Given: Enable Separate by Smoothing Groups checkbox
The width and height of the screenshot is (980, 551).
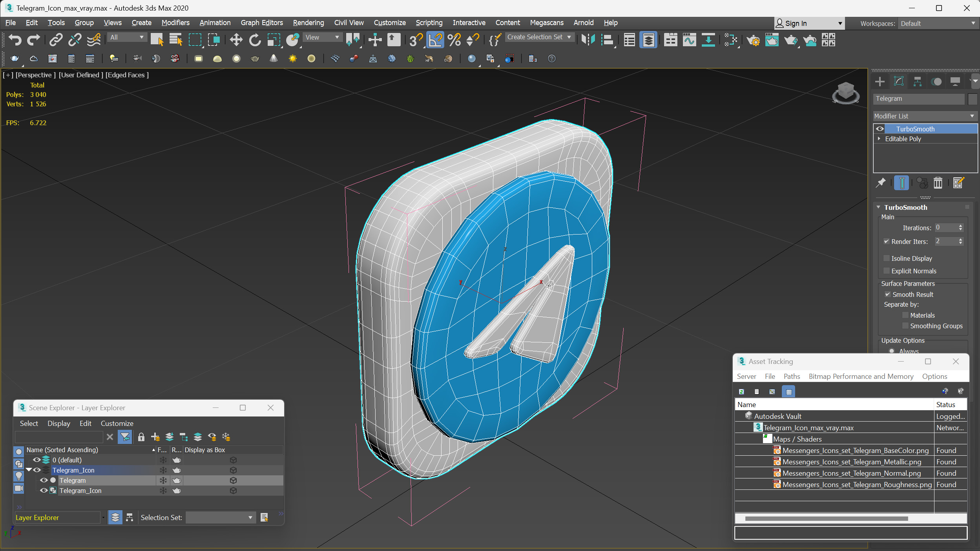Looking at the screenshot, I should 905,326.
